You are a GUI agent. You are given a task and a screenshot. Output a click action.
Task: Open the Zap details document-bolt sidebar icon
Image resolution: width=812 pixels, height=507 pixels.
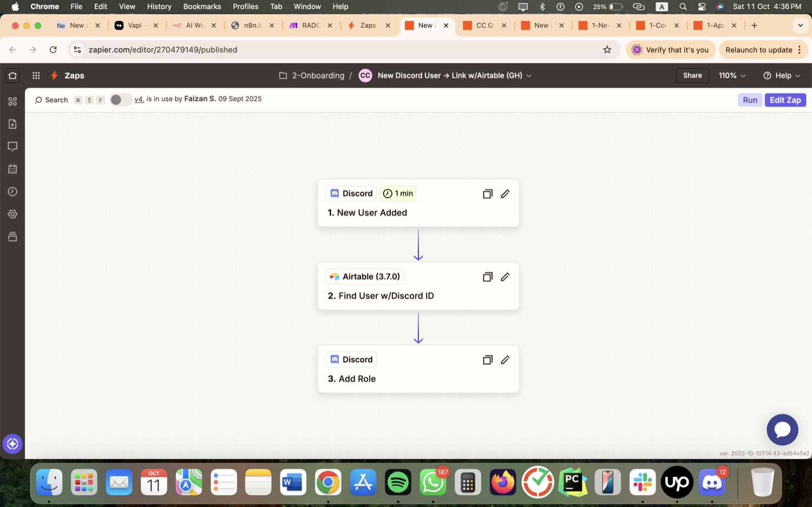coord(12,124)
